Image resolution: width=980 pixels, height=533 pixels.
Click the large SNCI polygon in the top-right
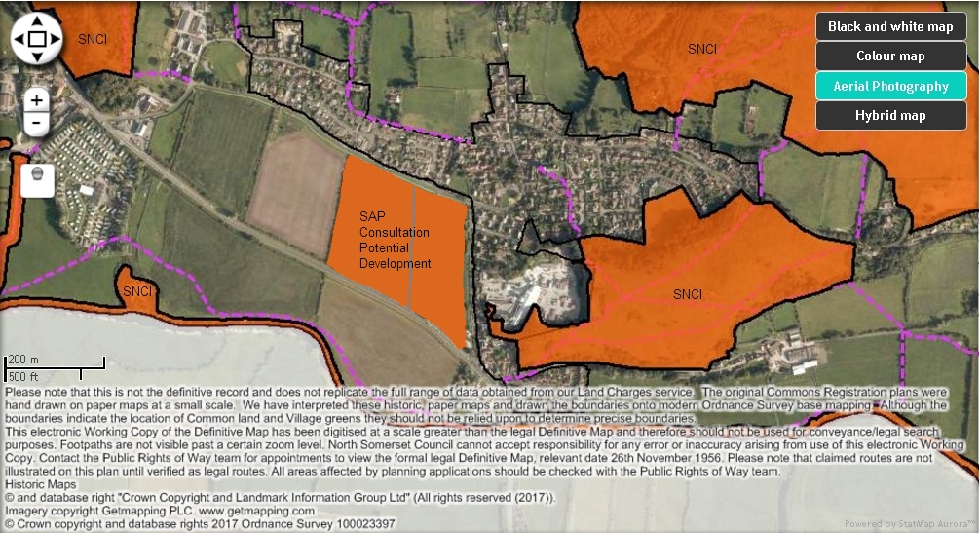701,49
